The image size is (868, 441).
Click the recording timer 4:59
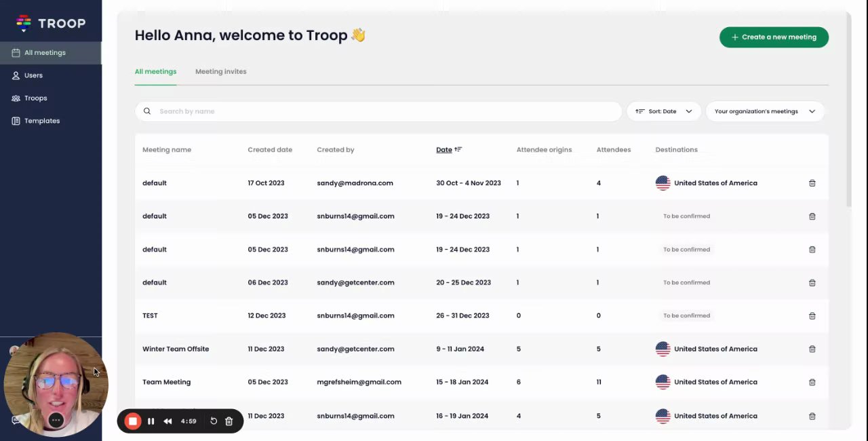pyautogui.click(x=189, y=421)
